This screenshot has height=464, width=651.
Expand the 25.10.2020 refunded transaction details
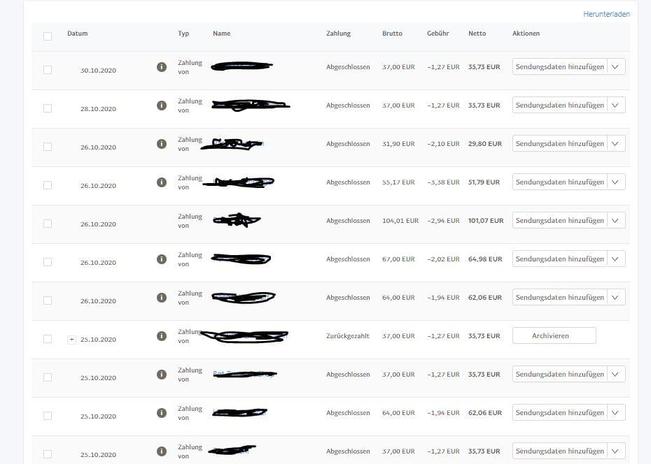click(71, 339)
